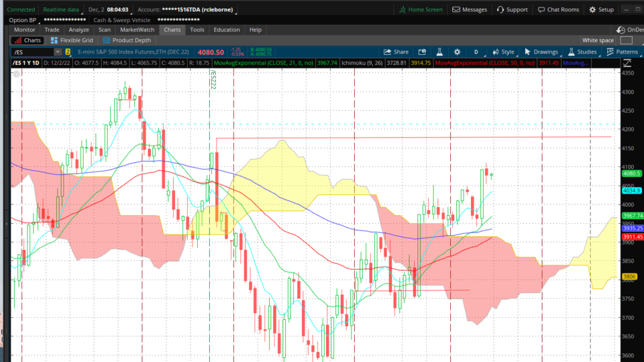The width and height of the screenshot is (644, 362).
Task: Switch to the Monitor tab
Action: [25, 29]
